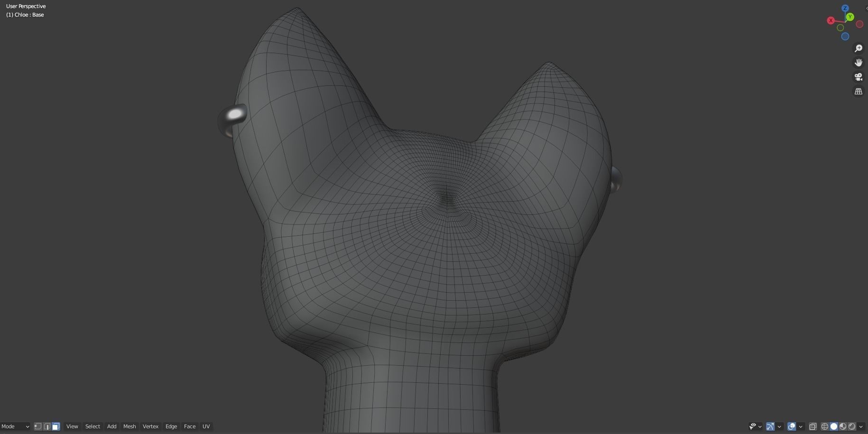
Task: Open the Vertex menu
Action: coord(150,426)
